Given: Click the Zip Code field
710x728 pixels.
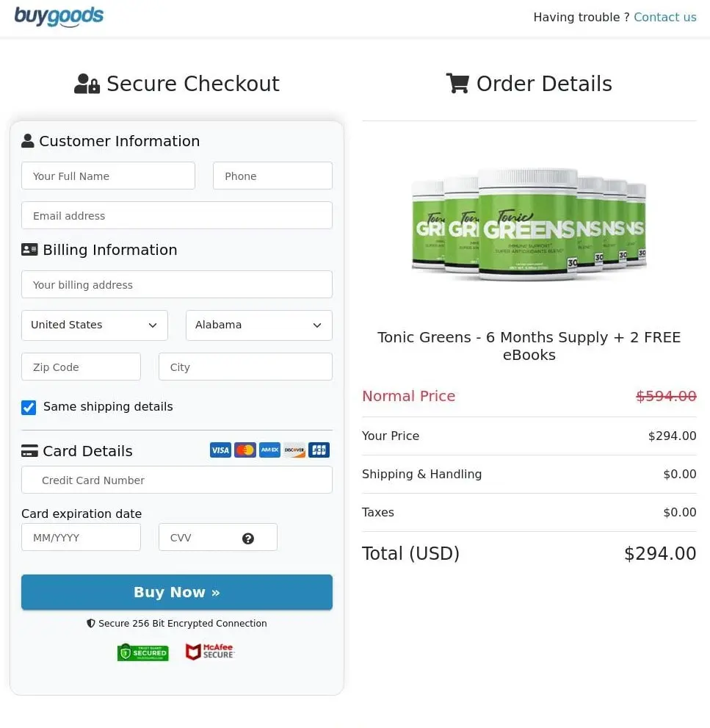Looking at the screenshot, I should tap(81, 366).
